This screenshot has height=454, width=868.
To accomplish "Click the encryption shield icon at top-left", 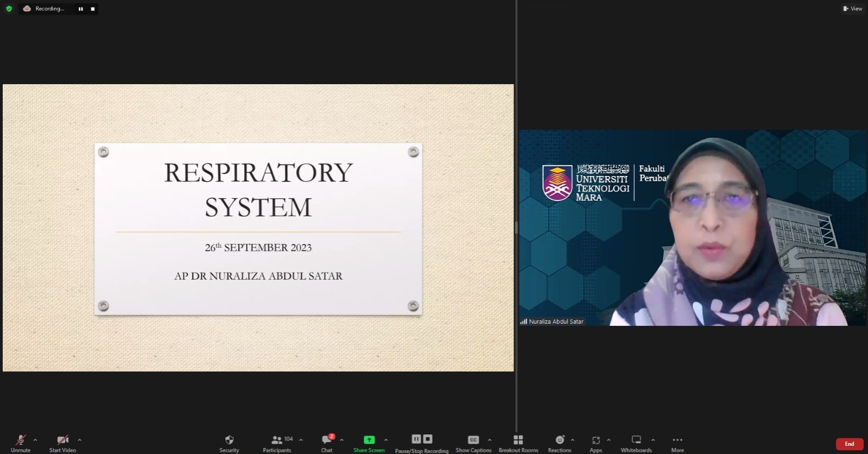I will (9, 9).
